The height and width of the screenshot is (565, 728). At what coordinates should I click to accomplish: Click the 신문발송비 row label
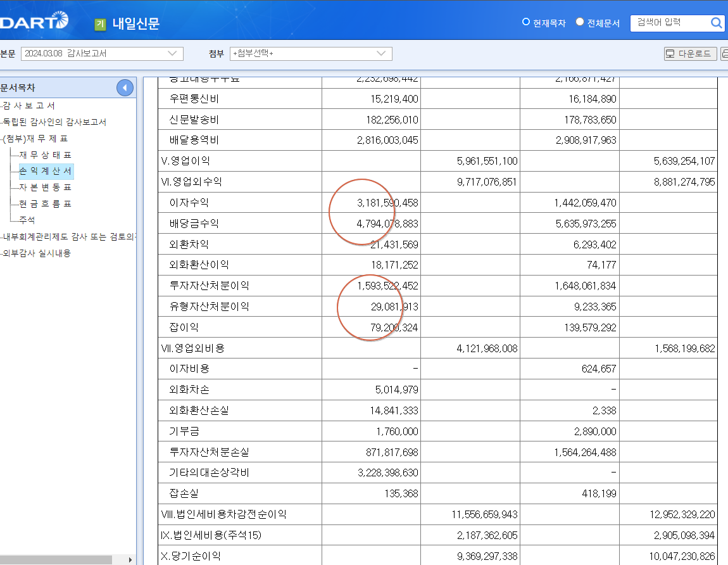tap(194, 120)
